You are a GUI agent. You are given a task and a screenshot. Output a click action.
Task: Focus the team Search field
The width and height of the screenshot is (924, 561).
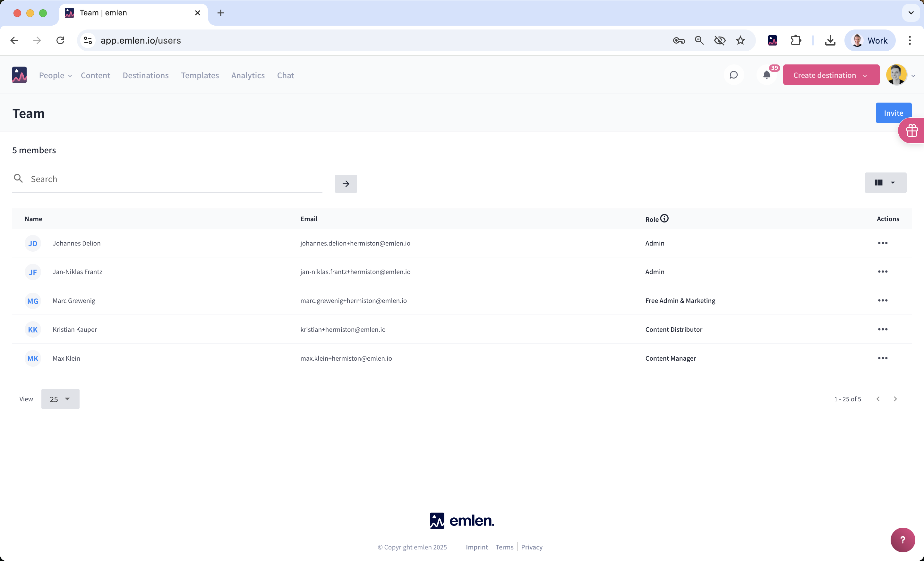[x=173, y=179]
